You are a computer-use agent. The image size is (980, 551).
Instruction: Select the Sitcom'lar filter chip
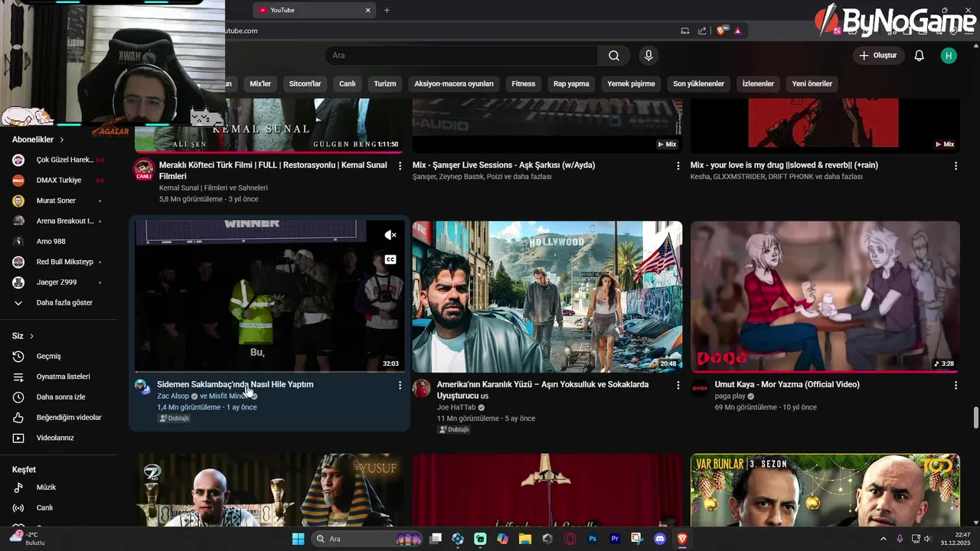[305, 83]
